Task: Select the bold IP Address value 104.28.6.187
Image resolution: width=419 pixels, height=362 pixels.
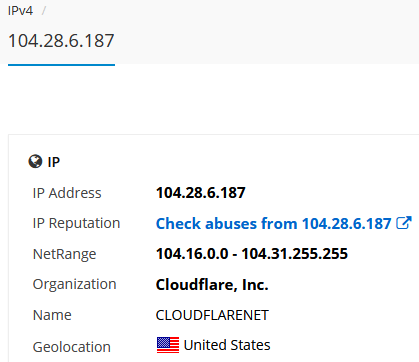Action: [x=201, y=193]
